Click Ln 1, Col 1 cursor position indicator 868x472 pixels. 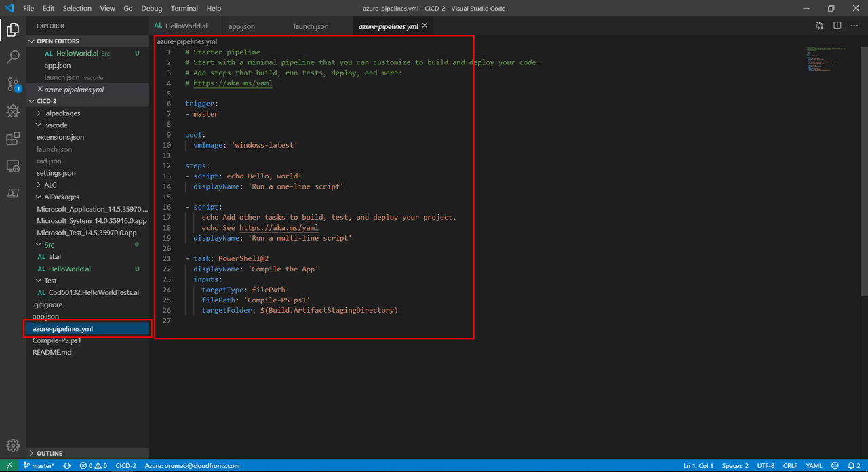pyautogui.click(x=698, y=466)
